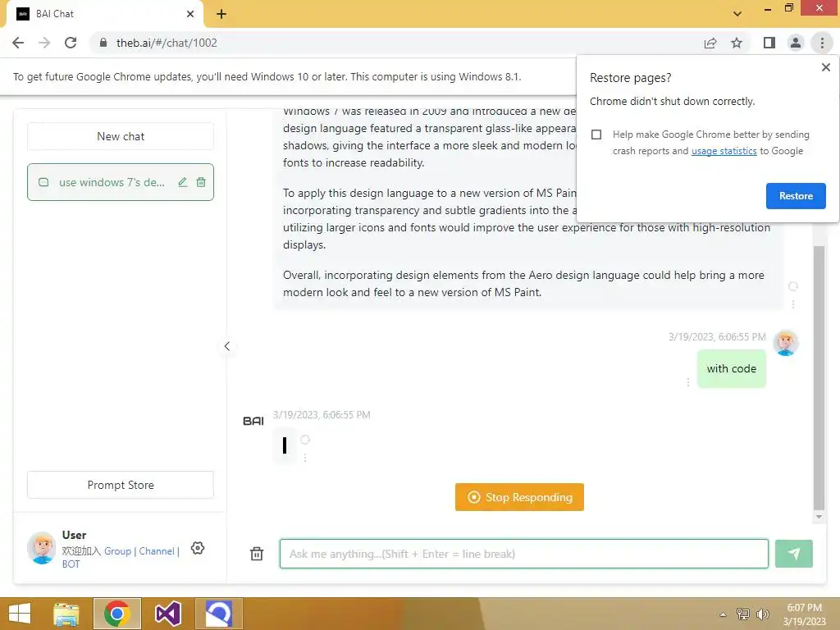Open a new tab with the plus icon
The width and height of the screenshot is (840, 630).
click(221, 14)
